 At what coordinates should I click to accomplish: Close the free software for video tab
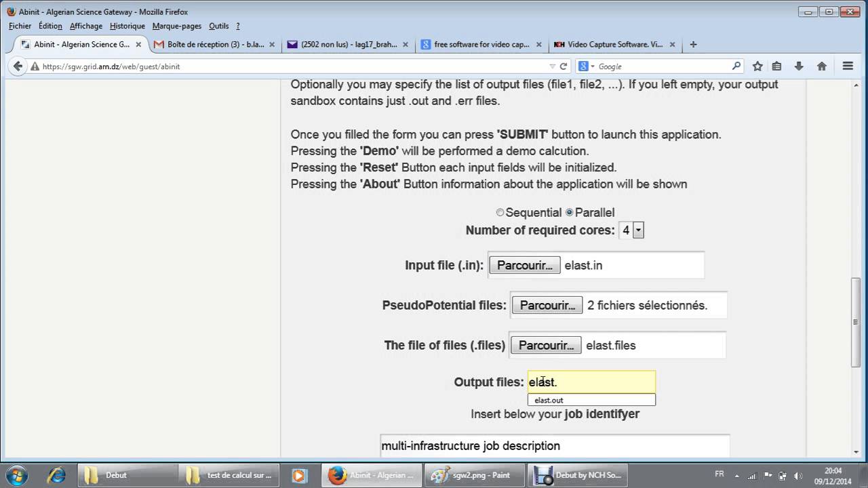[539, 45]
